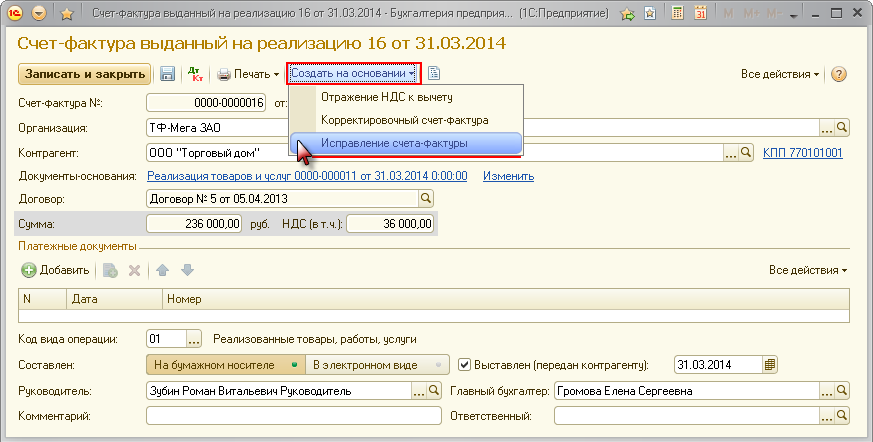Click the Сумма field 236 000,00
The height and width of the screenshot is (442, 873).
click(x=194, y=224)
